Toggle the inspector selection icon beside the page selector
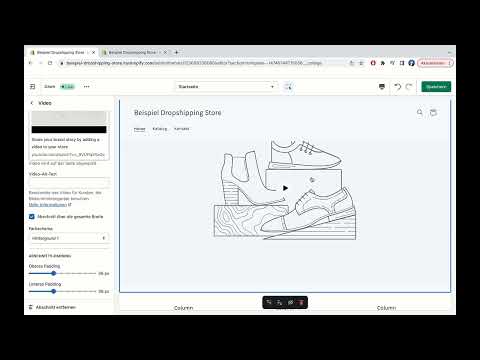This screenshot has width=480, height=360. coord(288,87)
